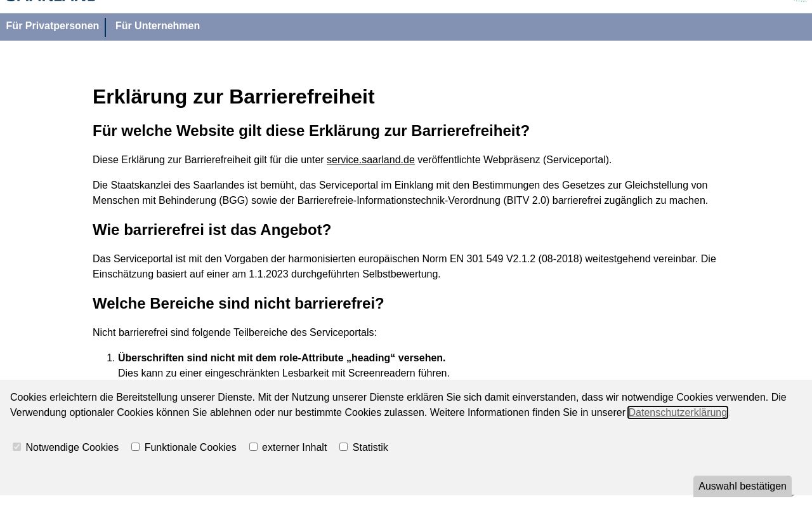Screen dimensions: 812x508
Task: Click cookie notice text "Cookies erleichtern die Bereitstellung"
Action: pyautogui.click(x=398, y=405)
